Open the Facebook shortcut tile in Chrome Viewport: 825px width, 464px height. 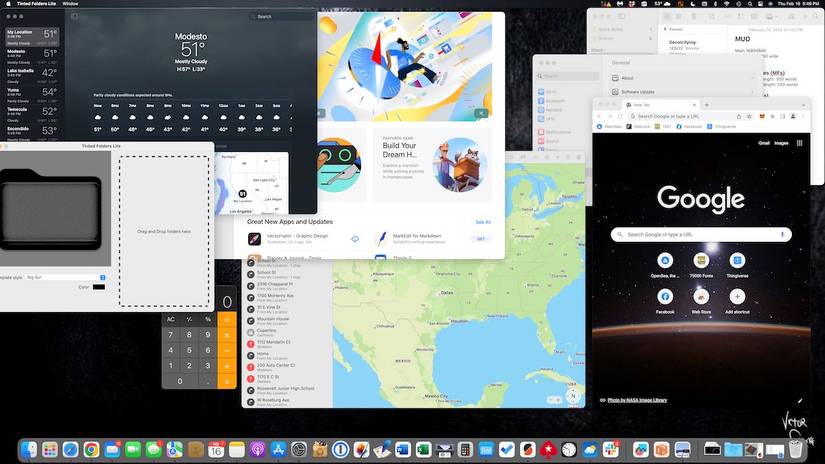665,301
